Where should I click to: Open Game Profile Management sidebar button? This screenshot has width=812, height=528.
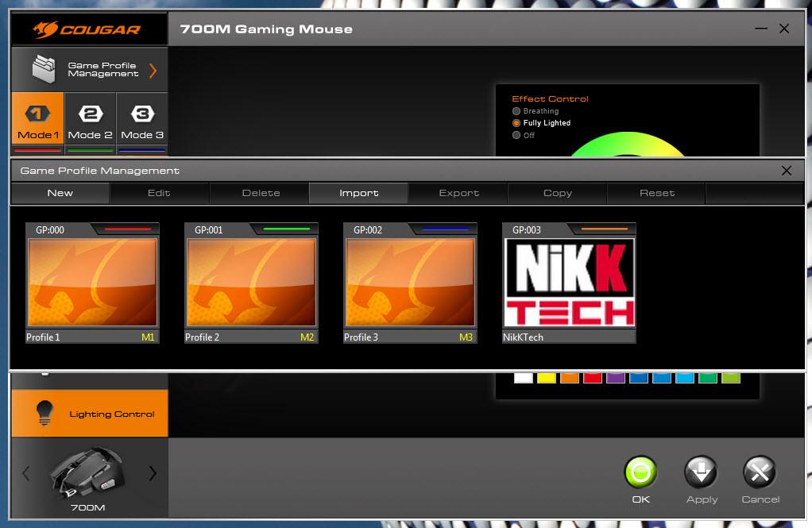[90, 70]
